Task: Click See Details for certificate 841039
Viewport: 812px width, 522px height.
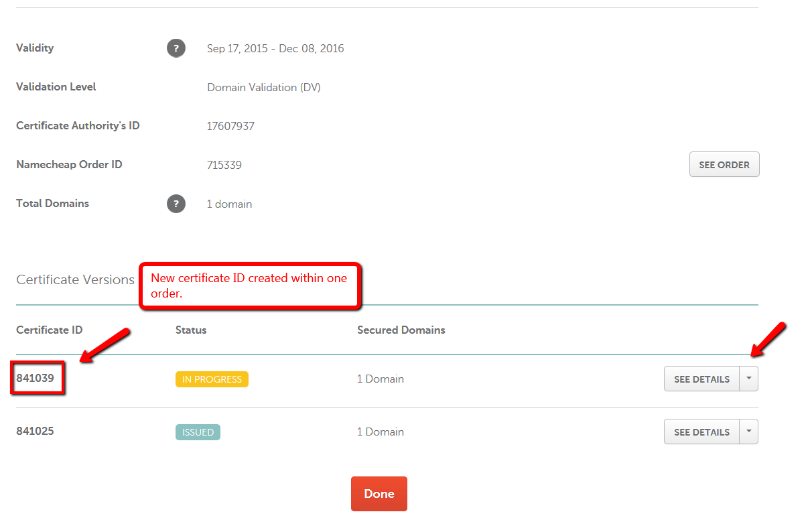Action: (701, 379)
